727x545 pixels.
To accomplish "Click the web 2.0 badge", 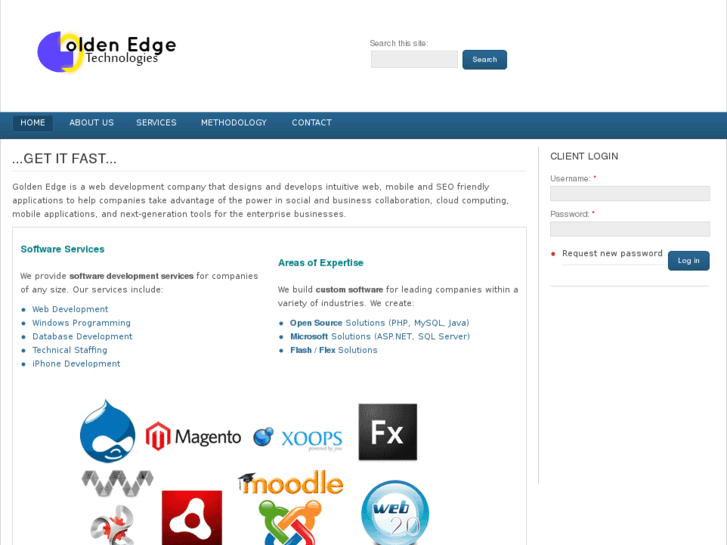I will click(395, 513).
